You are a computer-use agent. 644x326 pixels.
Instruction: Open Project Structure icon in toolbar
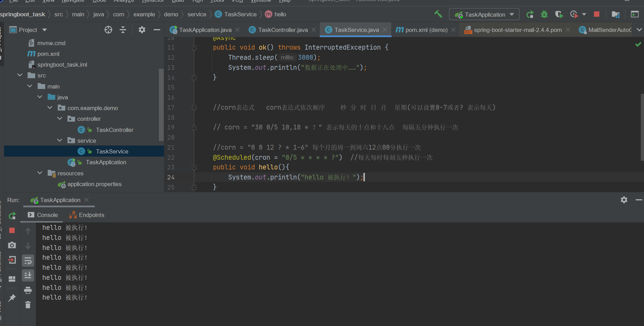pos(616,14)
